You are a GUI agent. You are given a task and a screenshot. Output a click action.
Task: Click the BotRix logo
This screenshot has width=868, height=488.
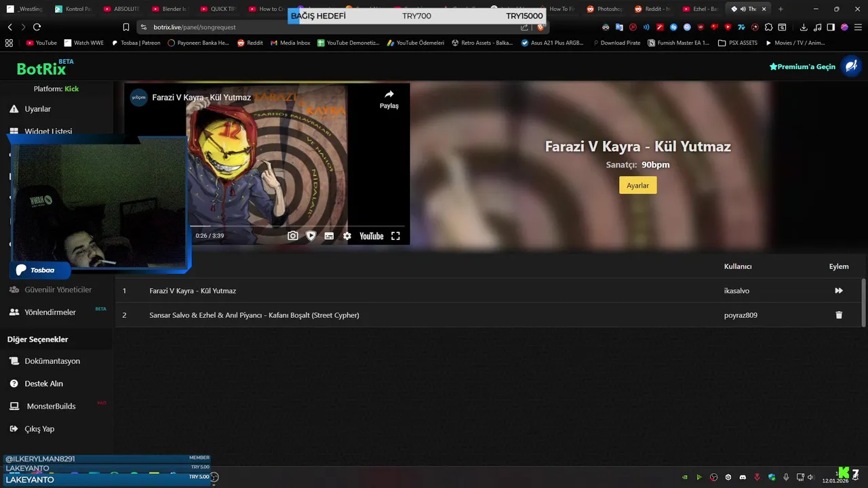pos(41,68)
